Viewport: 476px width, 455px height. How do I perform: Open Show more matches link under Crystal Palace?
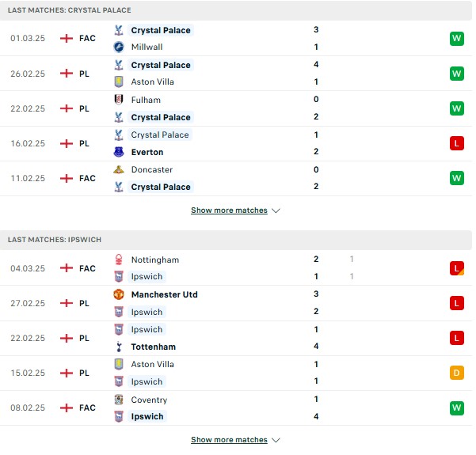229,210
